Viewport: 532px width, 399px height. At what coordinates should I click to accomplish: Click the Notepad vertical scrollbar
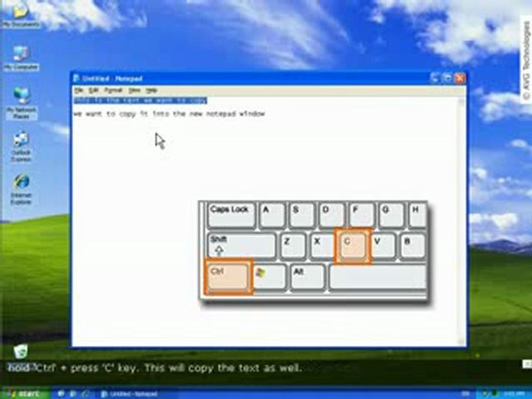[x=462, y=221]
